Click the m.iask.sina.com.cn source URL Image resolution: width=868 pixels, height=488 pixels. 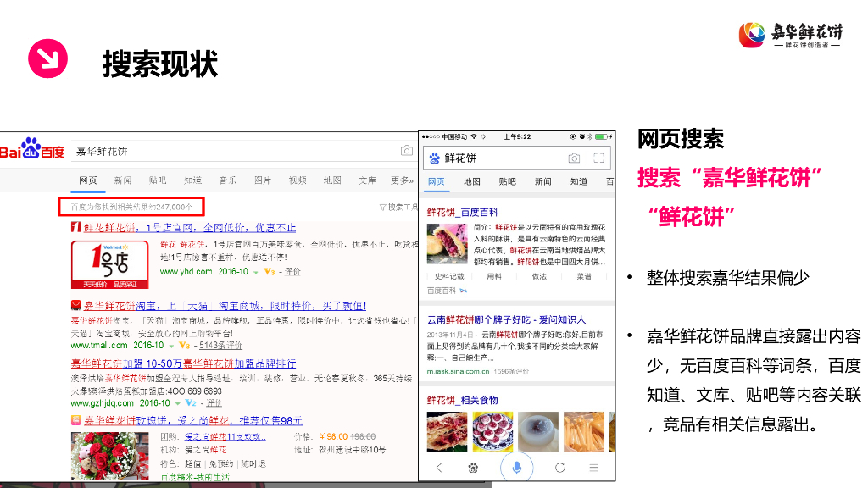459,371
